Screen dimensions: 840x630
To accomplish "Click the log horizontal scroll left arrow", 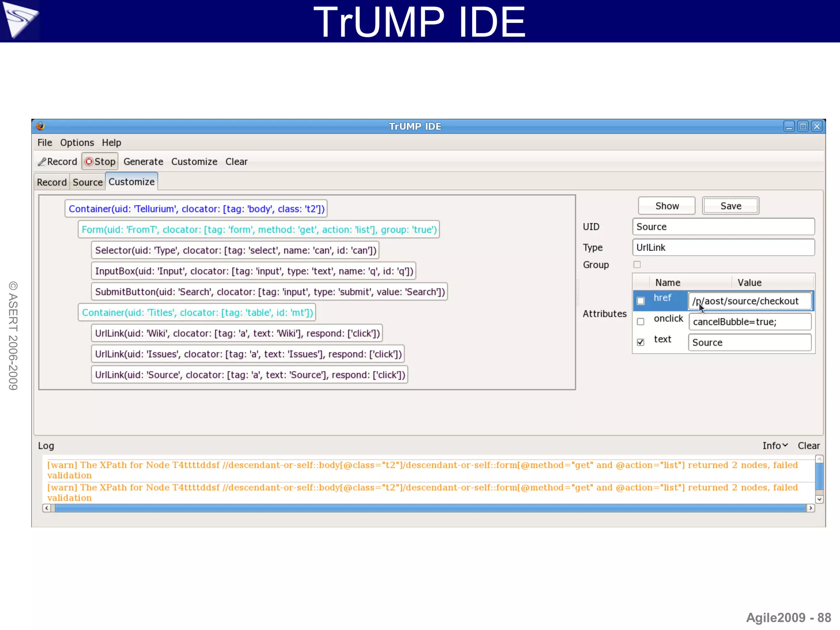I will click(x=47, y=508).
